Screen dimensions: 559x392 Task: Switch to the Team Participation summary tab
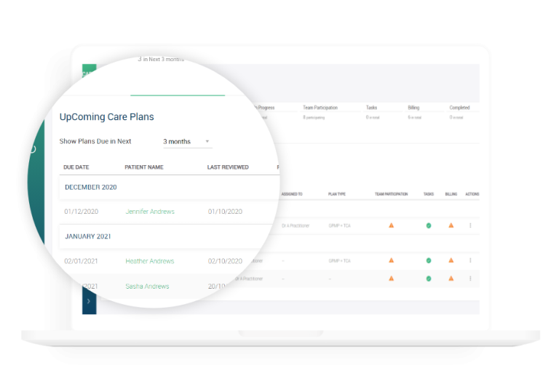[320, 108]
